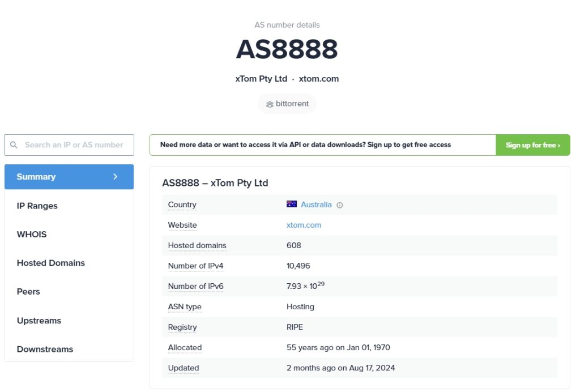Click the ASN type label
This screenshot has width=580, height=392.
[x=185, y=307]
